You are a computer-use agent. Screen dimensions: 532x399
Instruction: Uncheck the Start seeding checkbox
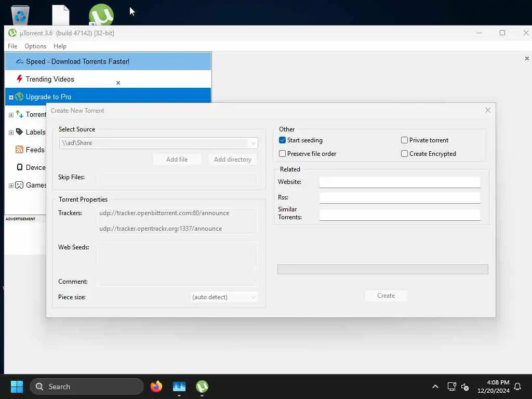coord(282,140)
